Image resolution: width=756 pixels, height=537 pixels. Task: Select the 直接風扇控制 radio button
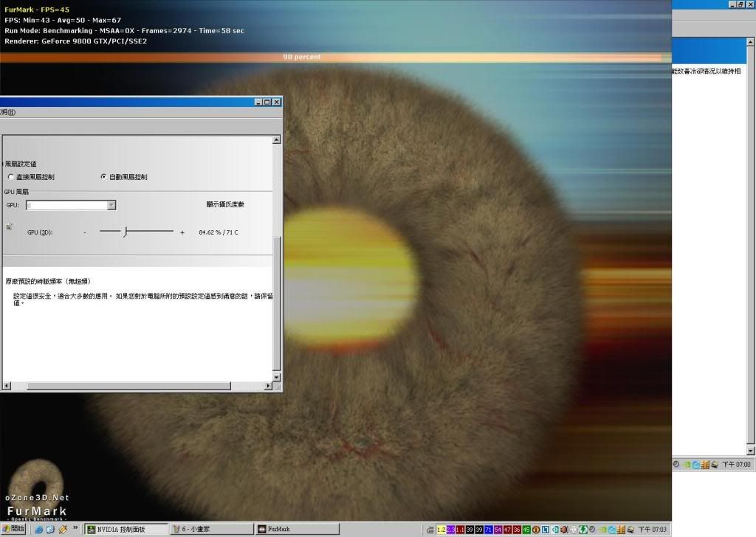(10, 177)
